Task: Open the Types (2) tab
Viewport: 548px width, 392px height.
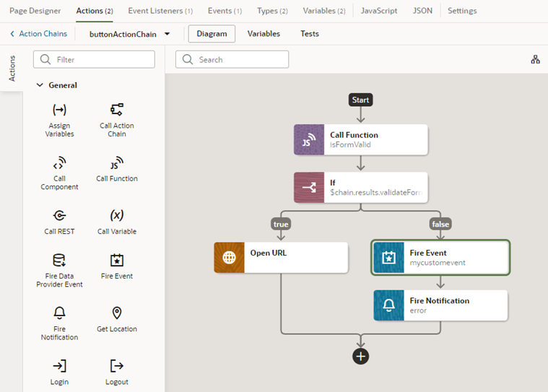Action: (x=272, y=11)
